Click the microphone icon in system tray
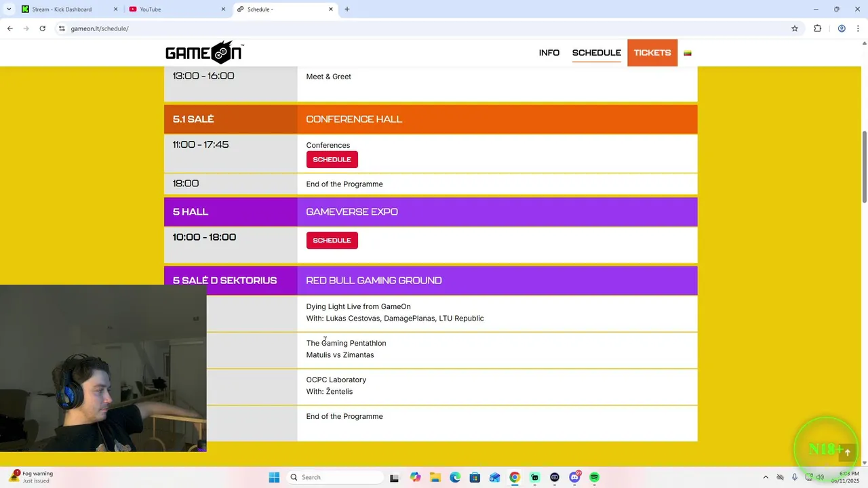Screen dimensions: 868x488 pyautogui.click(x=795, y=477)
